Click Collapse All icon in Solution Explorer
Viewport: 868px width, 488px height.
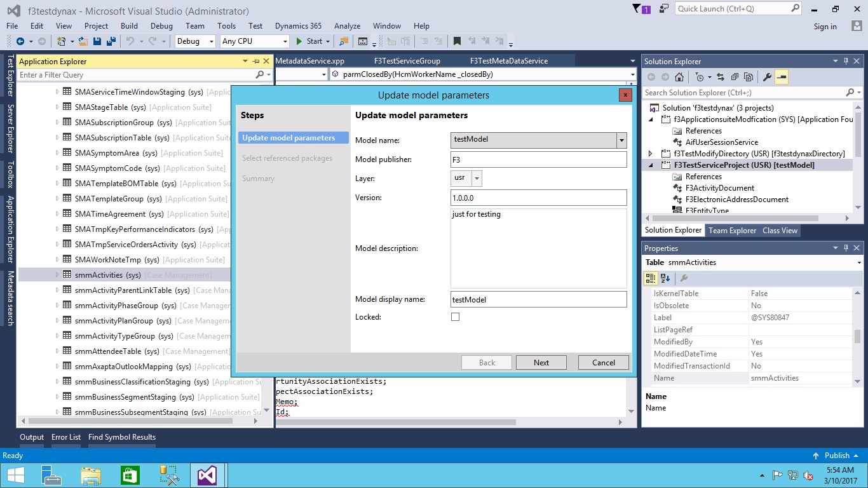pos(735,77)
